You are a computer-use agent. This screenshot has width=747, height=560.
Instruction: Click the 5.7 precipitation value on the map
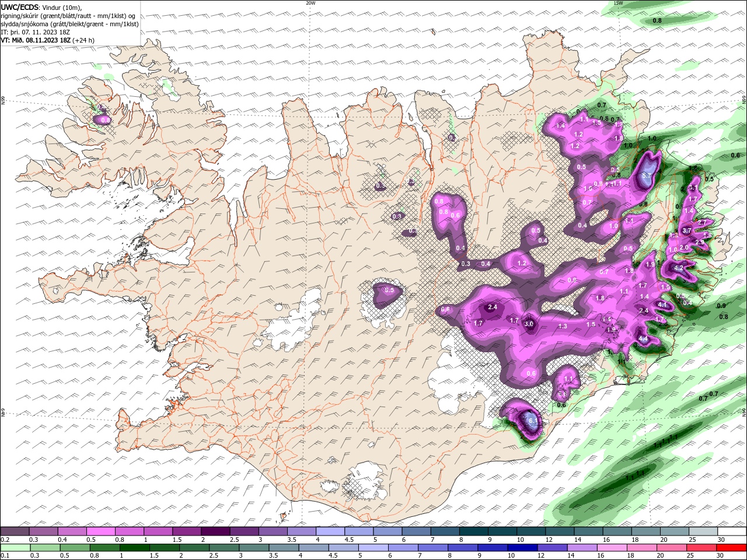pos(646,175)
